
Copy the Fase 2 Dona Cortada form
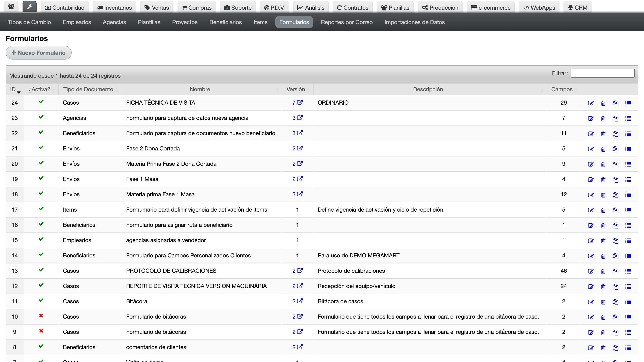click(615, 149)
